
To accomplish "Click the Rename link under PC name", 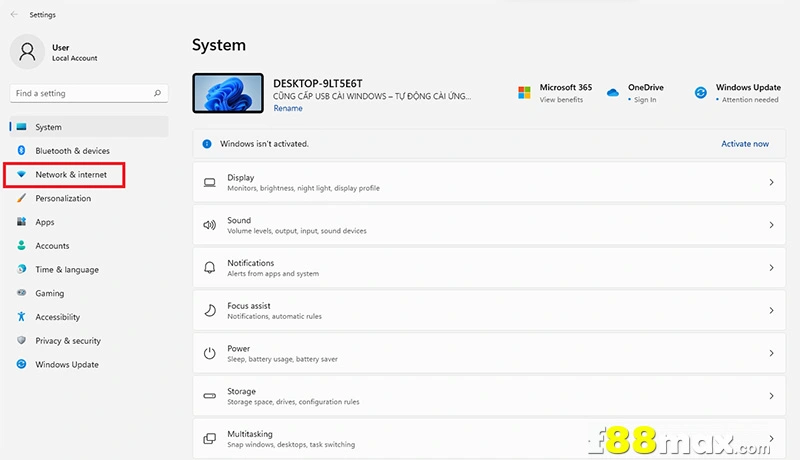I will click(288, 108).
